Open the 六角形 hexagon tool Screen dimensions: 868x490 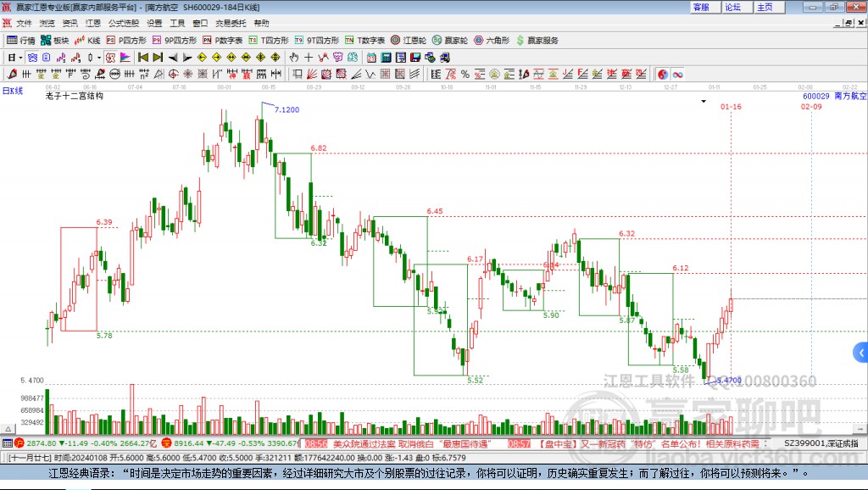492,41
